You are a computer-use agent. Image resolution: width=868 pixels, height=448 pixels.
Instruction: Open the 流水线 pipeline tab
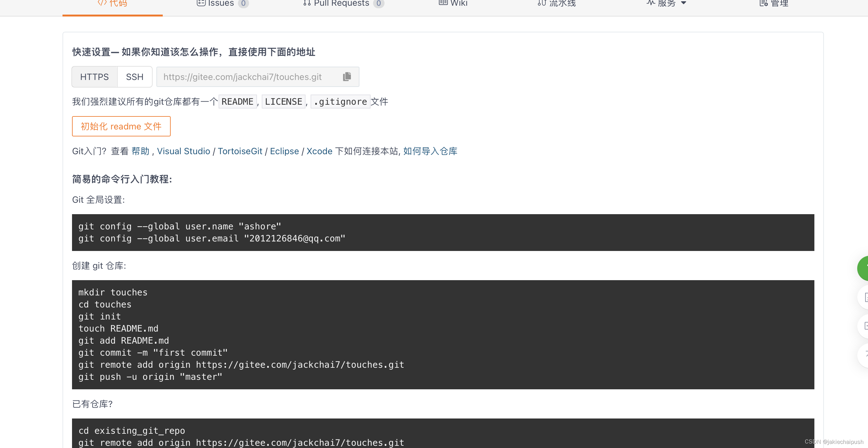(x=557, y=4)
